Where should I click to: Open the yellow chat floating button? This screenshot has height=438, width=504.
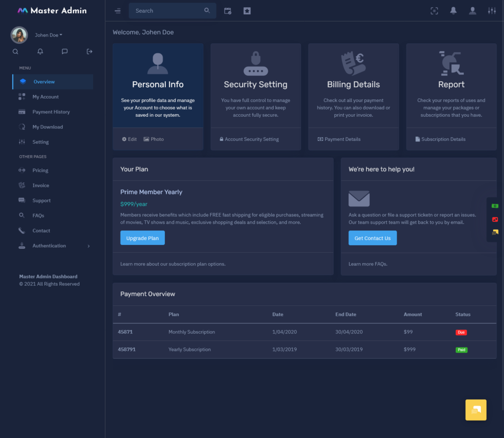pyautogui.click(x=476, y=410)
